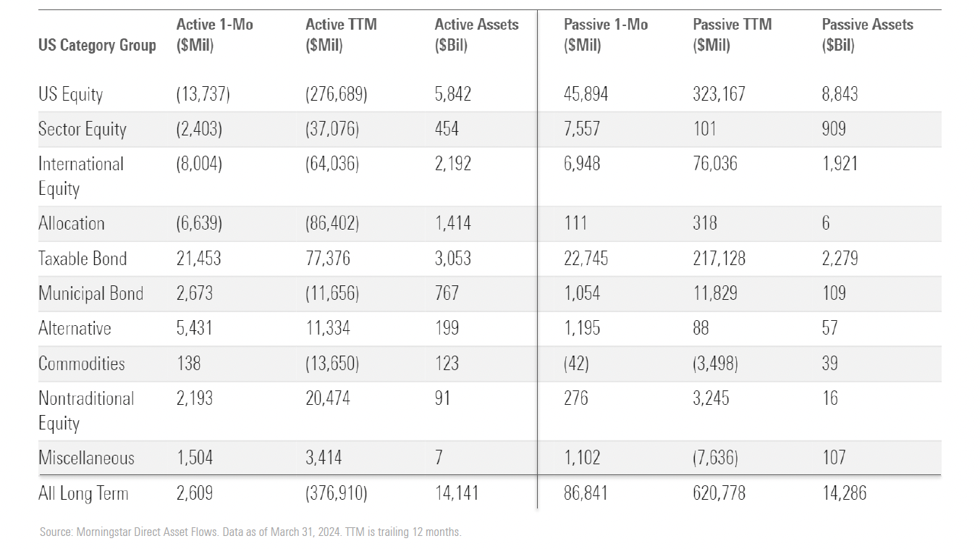Click the Municipal Bond row label

coord(90,293)
